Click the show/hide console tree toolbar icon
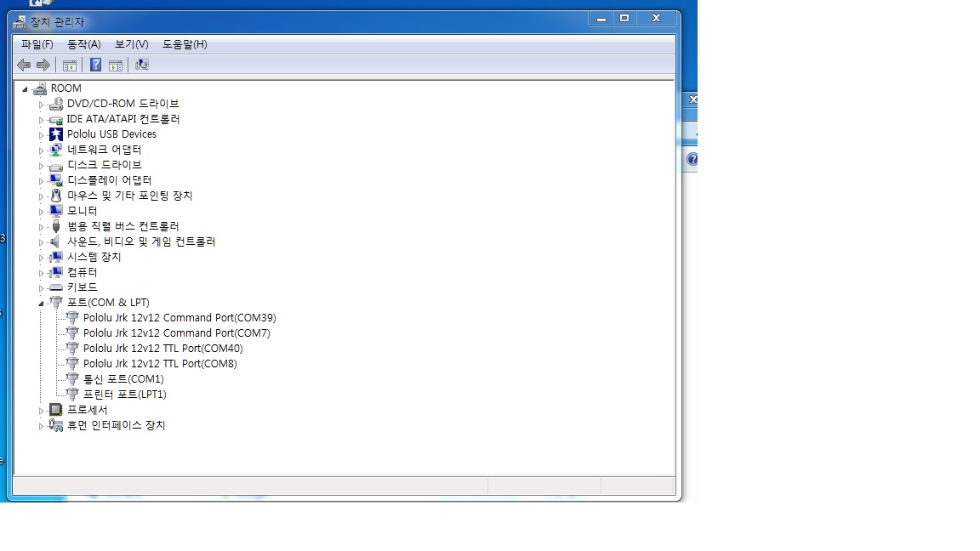 70,65
